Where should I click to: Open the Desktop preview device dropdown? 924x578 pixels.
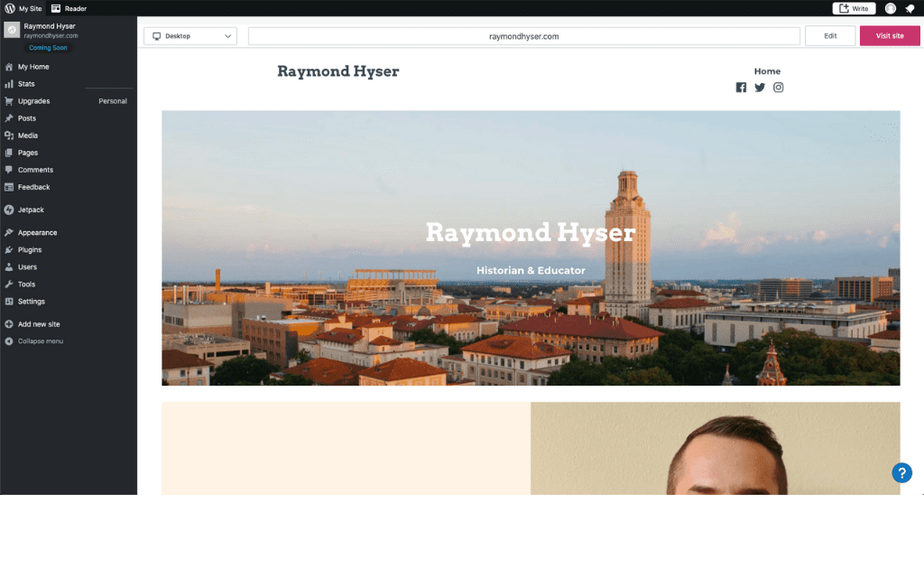tap(190, 36)
